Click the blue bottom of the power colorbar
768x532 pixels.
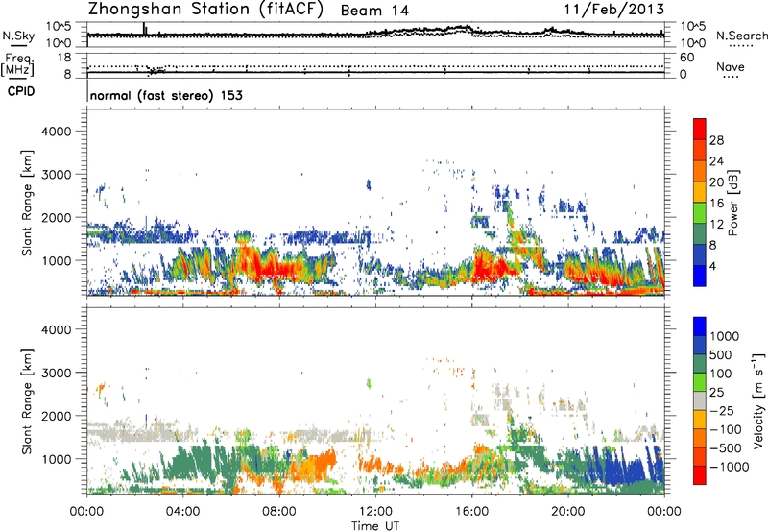point(700,276)
